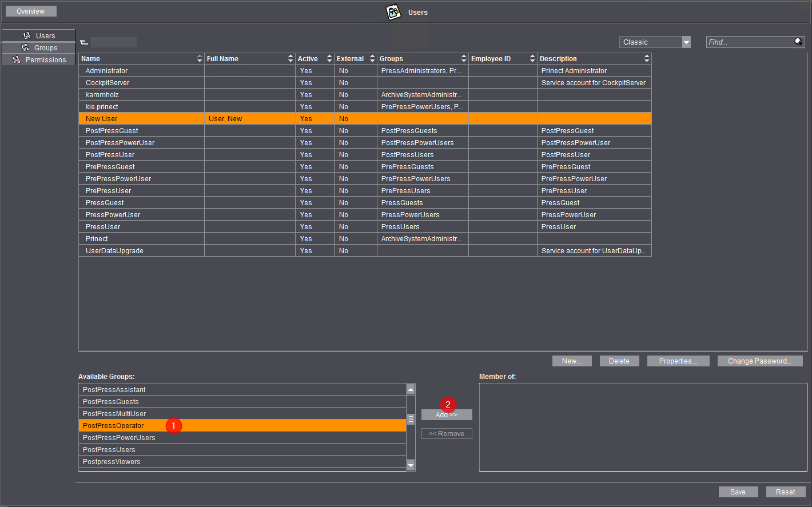Go to the Overview tab

[x=31, y=11]
